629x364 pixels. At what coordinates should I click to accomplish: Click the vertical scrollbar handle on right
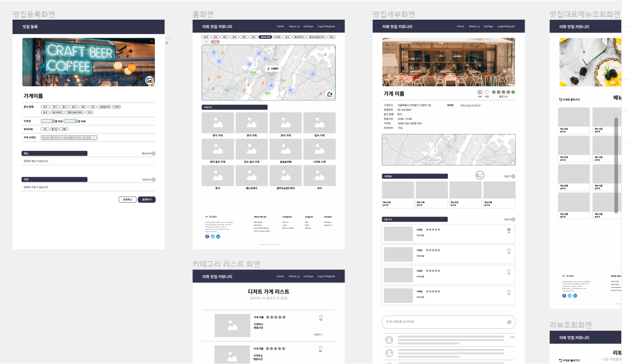(x=616, y=165)
